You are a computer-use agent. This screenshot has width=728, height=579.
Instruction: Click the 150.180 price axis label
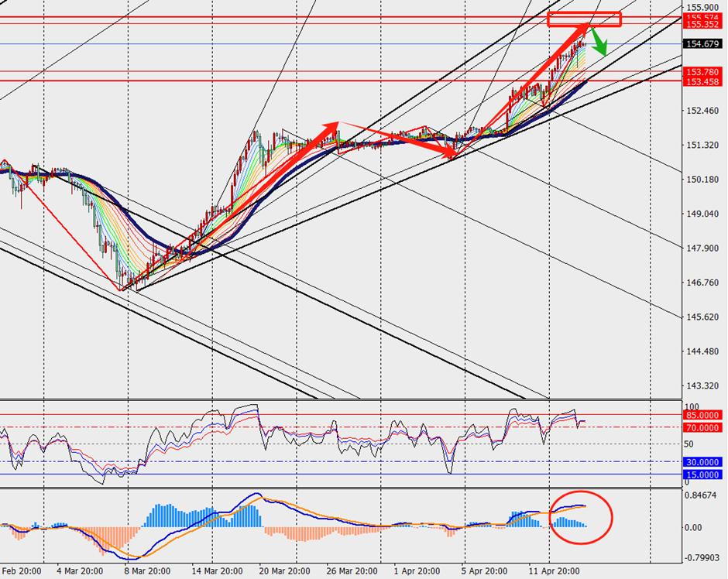click(x=702, y=180)
